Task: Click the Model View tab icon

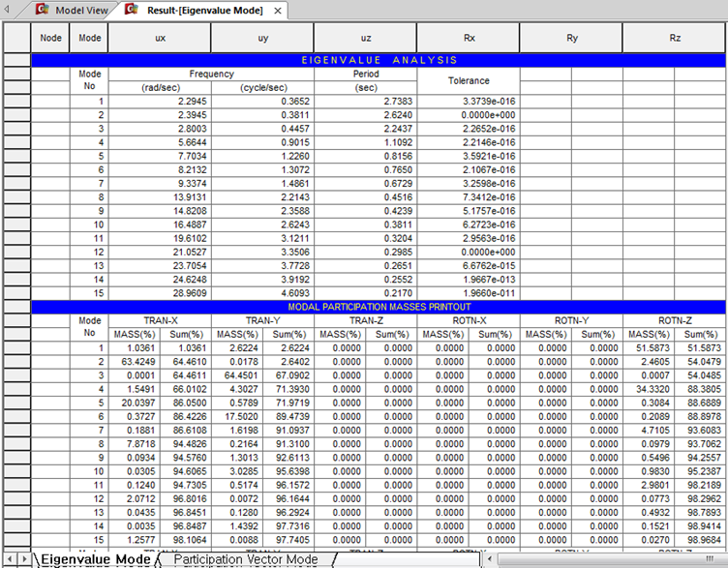Action: coord(44,10)
